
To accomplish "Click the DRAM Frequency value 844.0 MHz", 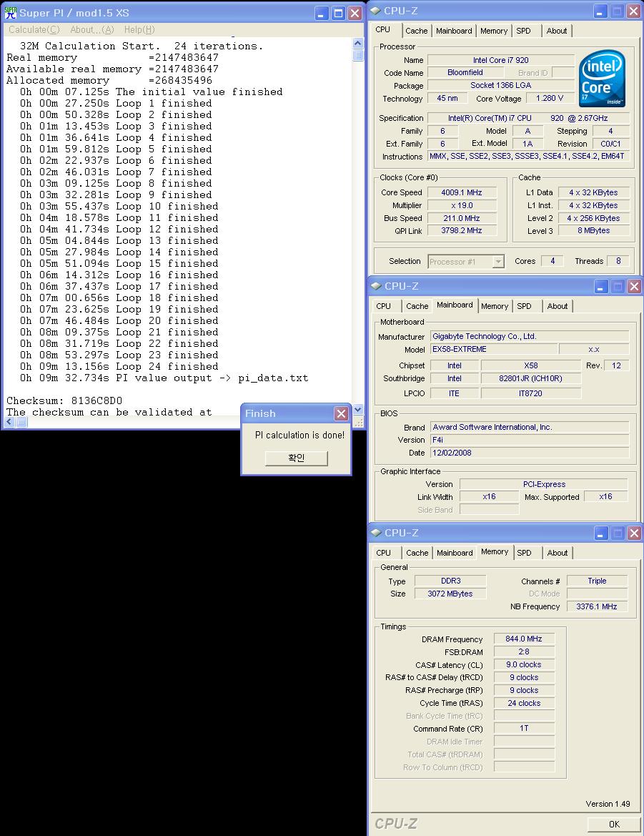I will coord(524,639).
